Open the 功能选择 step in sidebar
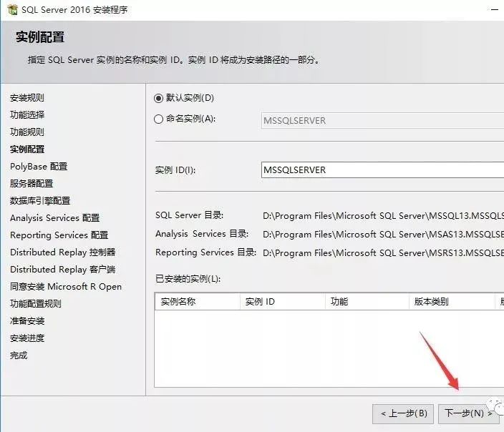Screen dimensions: 504x432 point(27,114)
